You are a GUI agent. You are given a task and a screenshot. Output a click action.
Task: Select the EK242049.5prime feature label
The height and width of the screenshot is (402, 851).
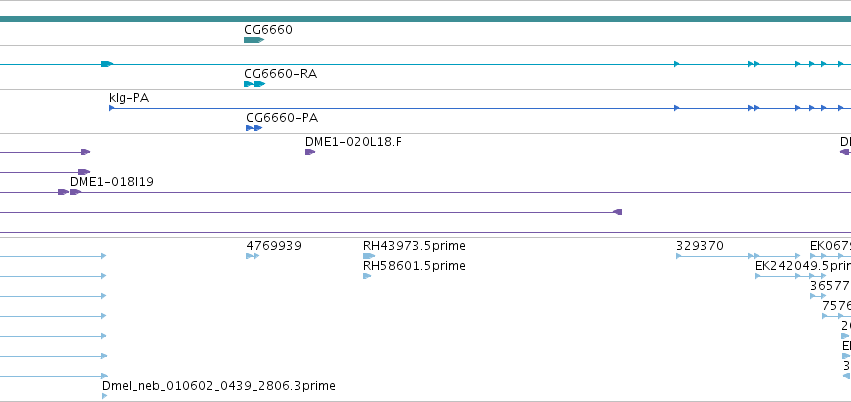(803, 266)
